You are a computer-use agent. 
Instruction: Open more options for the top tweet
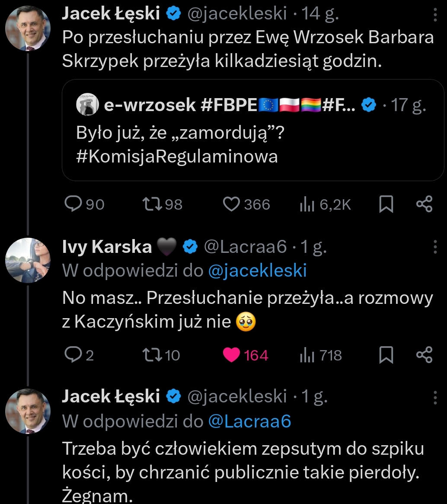click(x=435, y=16)
